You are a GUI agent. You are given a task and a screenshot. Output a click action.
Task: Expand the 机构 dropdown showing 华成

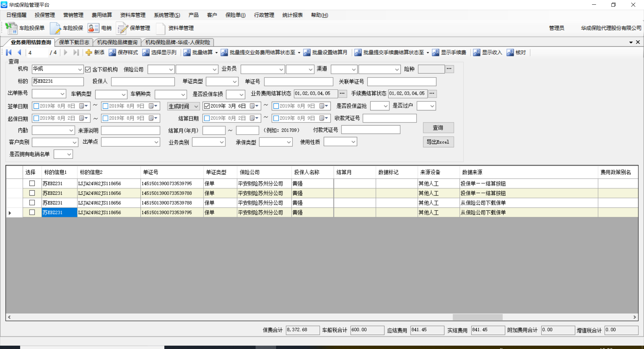pos(80,69)
